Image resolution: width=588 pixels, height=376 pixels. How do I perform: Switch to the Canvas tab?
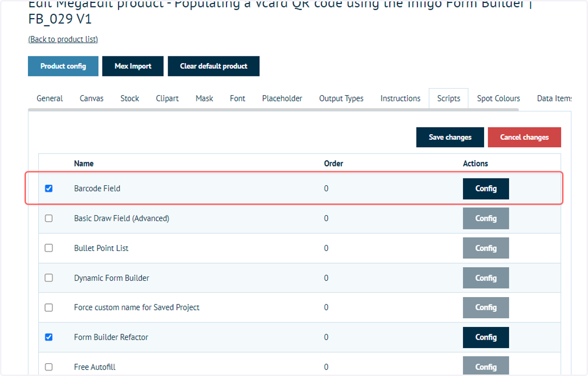(92, 99)
